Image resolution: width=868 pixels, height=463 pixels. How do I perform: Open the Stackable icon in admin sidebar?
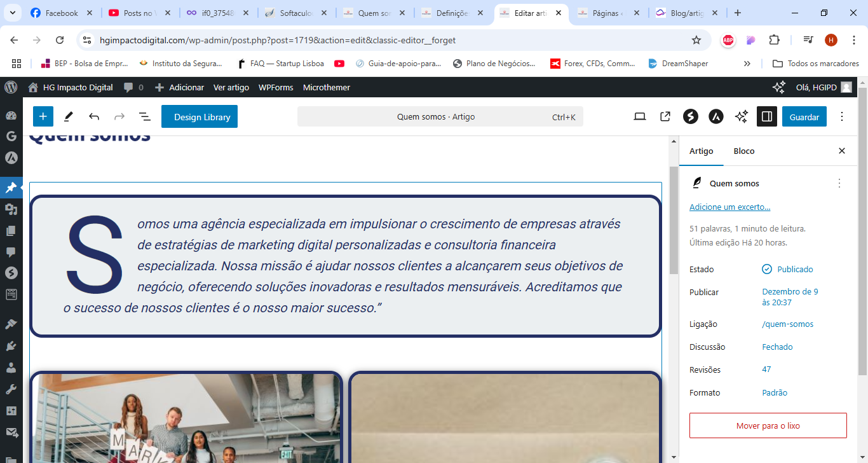tap(11, 273)
